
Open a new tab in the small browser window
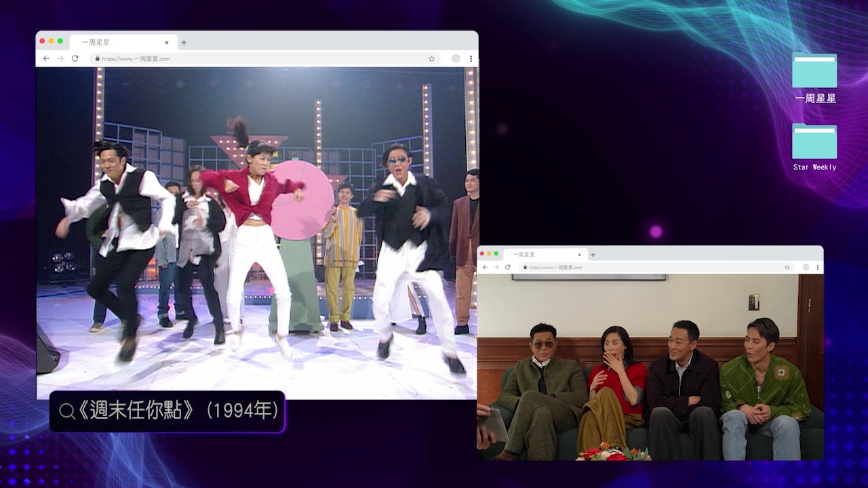(593, 255)
